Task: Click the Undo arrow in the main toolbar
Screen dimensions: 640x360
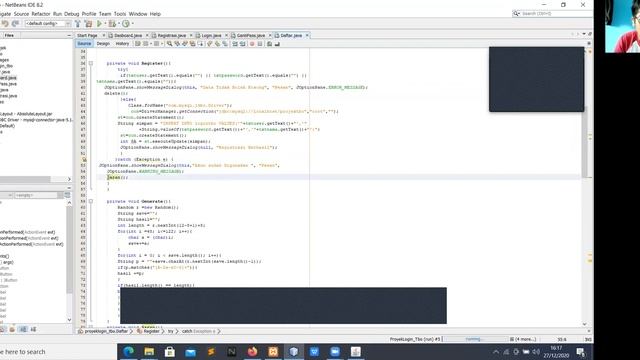Action: [5, 24]
